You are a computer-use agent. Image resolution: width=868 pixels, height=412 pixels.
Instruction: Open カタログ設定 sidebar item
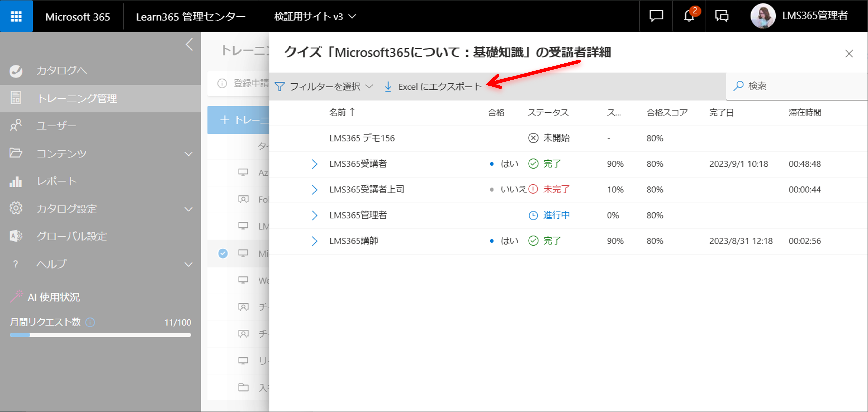[x=67, y=209]
